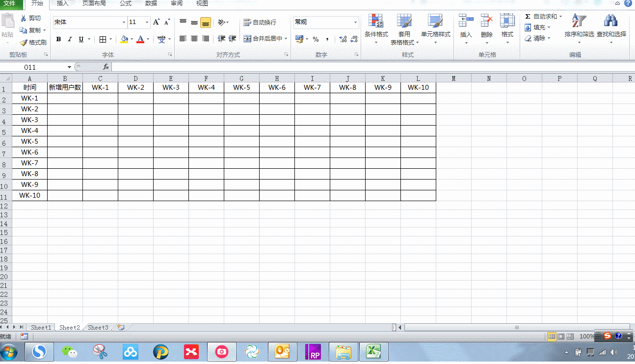The width and height of the screenshot is (635, 364).
Task: Click the Sort and Filter icon
Action: coord(579,21)
